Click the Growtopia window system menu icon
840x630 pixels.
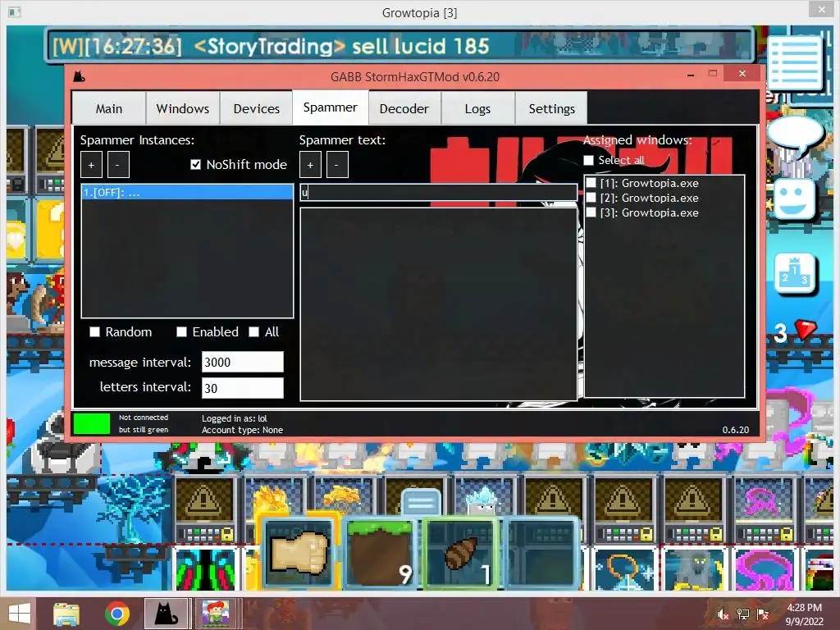tap(15, 11)
